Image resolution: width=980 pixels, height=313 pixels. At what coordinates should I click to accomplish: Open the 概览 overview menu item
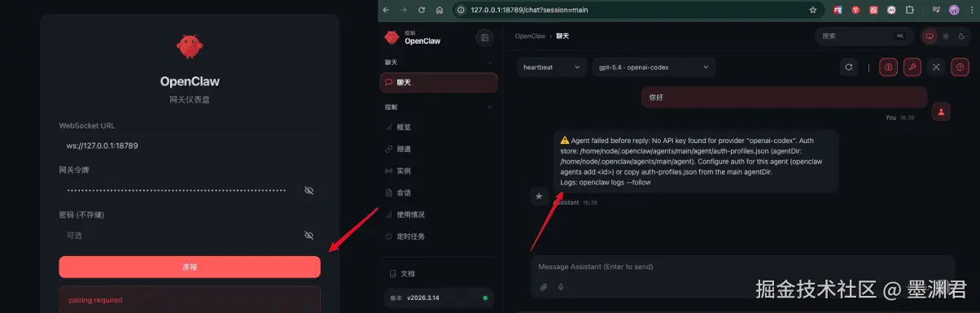point(439,128)
